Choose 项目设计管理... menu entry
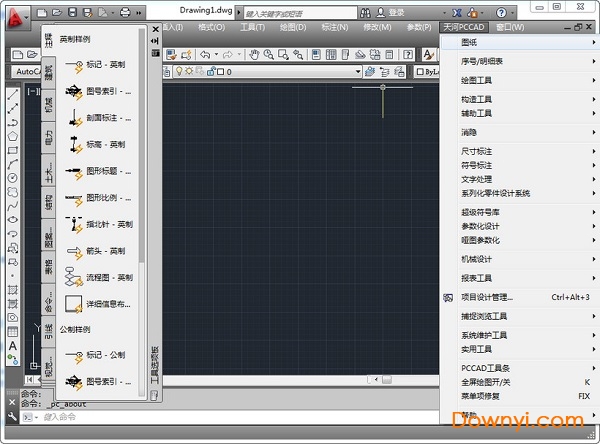The width and height of the screenshot is (600, 444). tap(519, 297)
